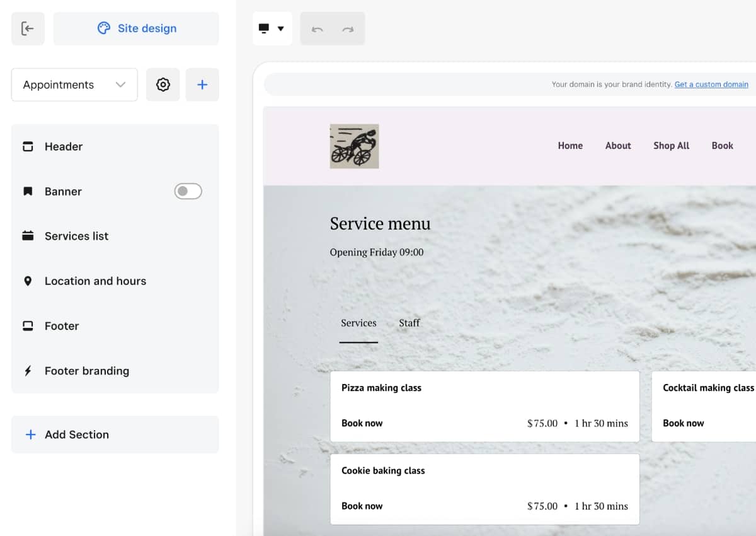The image size is (756, 536).
Task: Select the Service menu heading
Action: pos(381,223)
